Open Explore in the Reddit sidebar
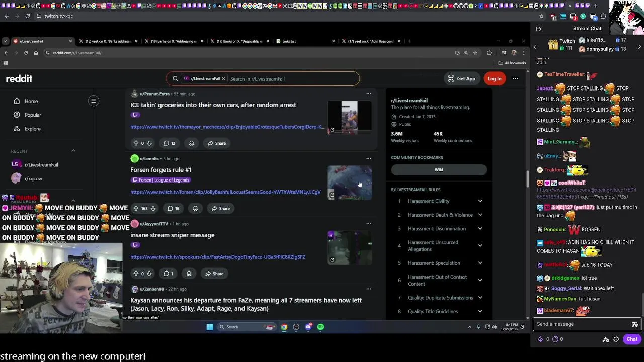The width and height of the screenshot is (644, 362). (x=33, y=129)
